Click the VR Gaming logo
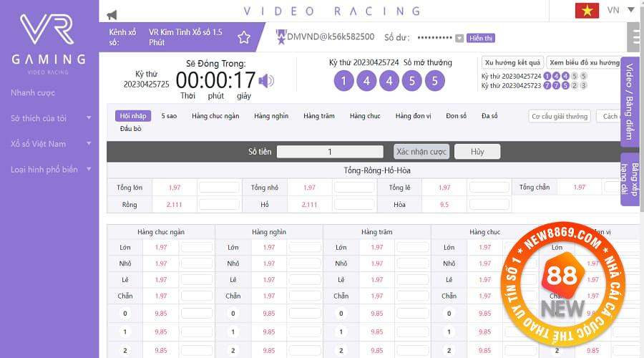Image resolution: width=644 pixels, height=358 pixels. tap(49, 42)
